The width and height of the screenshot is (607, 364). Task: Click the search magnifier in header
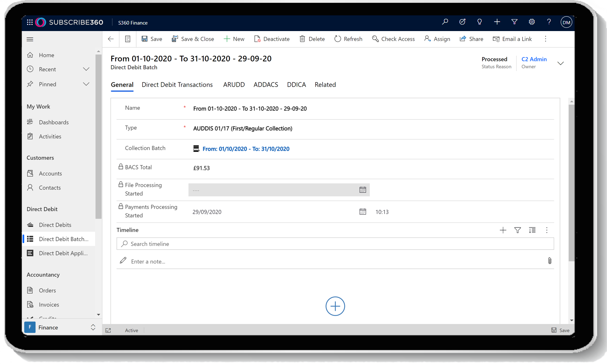coord(445,22)
